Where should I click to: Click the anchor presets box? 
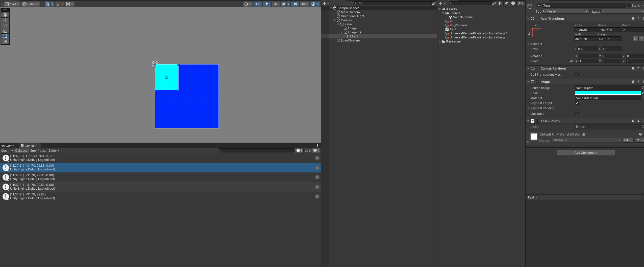point(537,33)
